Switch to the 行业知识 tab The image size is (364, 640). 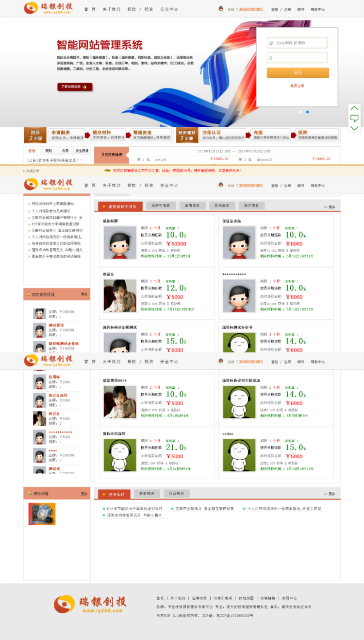[x=176, y=493]
